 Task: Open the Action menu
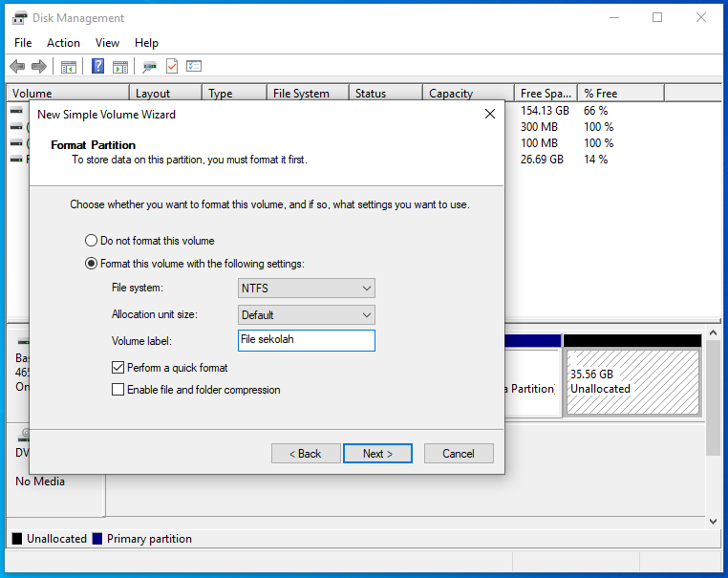(x=63, y=43)
